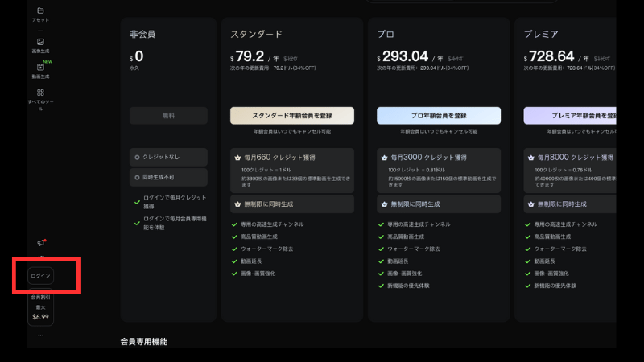
Task: Click the スタンダード plan heading
Action: [256, 34]
